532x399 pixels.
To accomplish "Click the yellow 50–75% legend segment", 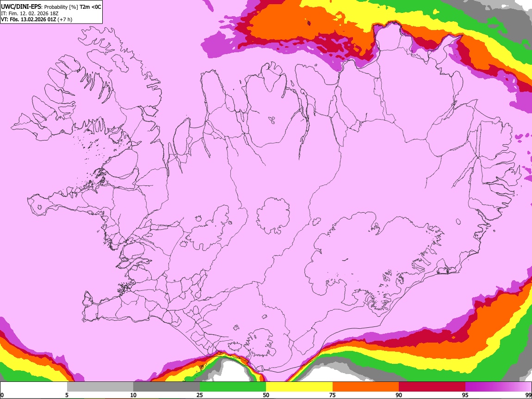I will pyautogui.click(x=299, y=387).
